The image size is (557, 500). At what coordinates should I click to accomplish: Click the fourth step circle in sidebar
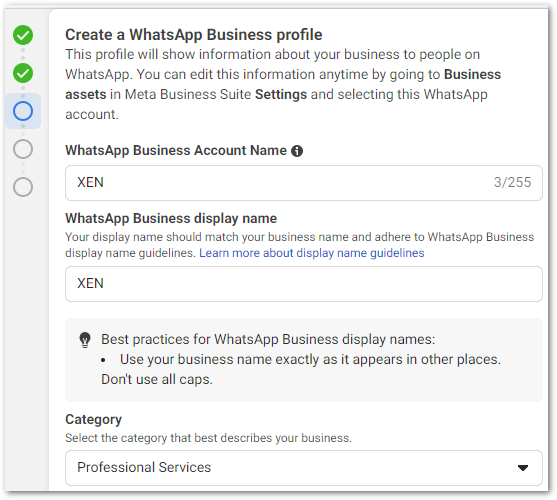click(23, 149)
